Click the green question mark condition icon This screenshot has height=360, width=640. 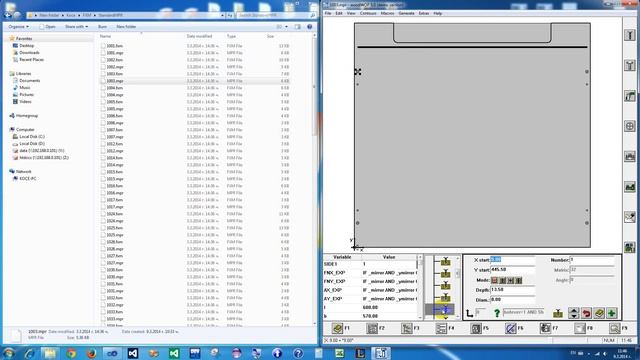point(497,313)
